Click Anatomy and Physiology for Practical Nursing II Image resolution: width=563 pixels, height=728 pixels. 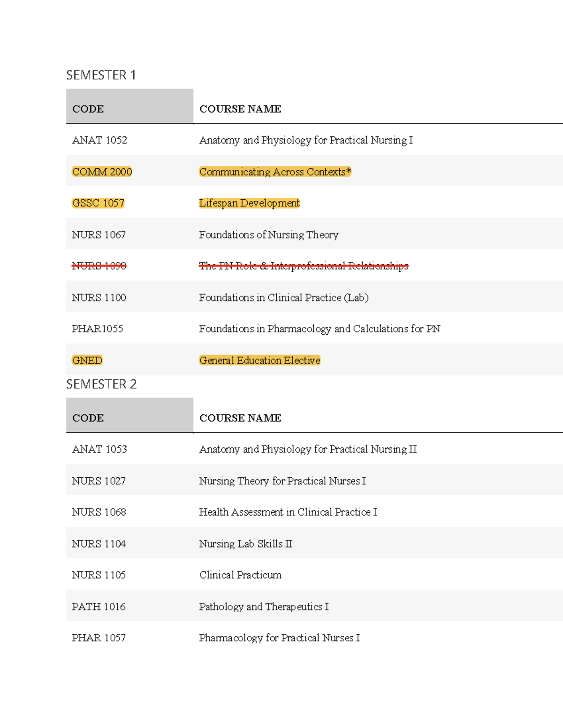[x=308, y=449]
